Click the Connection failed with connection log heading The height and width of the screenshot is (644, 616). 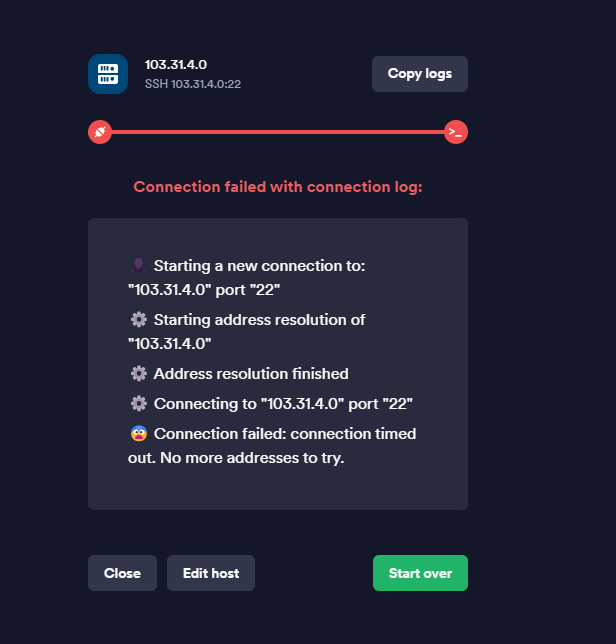click(x=278, y=187)
